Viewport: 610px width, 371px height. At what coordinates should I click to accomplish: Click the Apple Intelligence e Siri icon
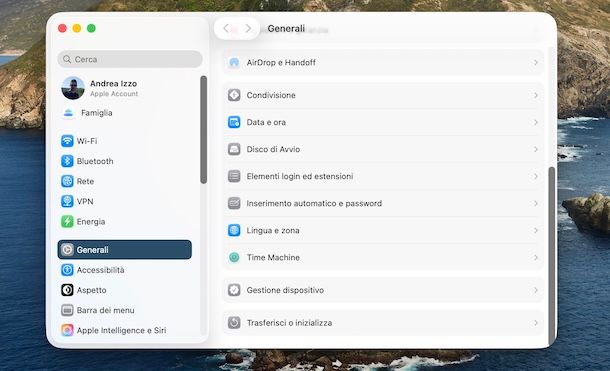point(67,330)
